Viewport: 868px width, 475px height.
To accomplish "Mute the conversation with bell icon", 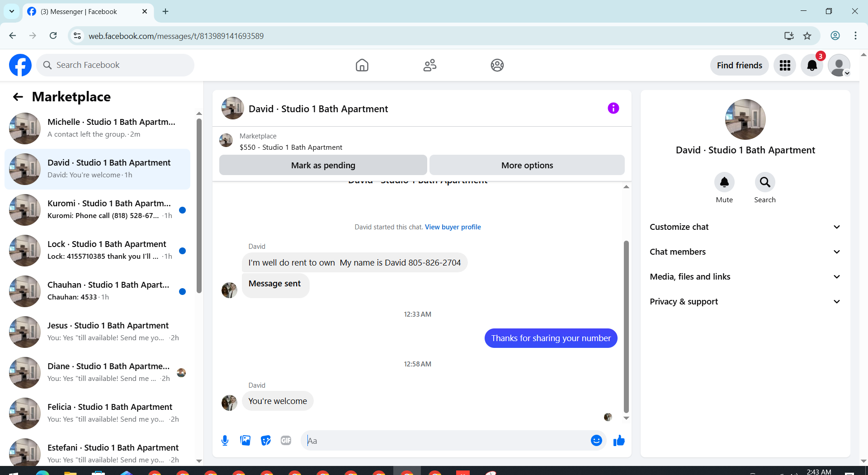I will click(x=724, y=182).
